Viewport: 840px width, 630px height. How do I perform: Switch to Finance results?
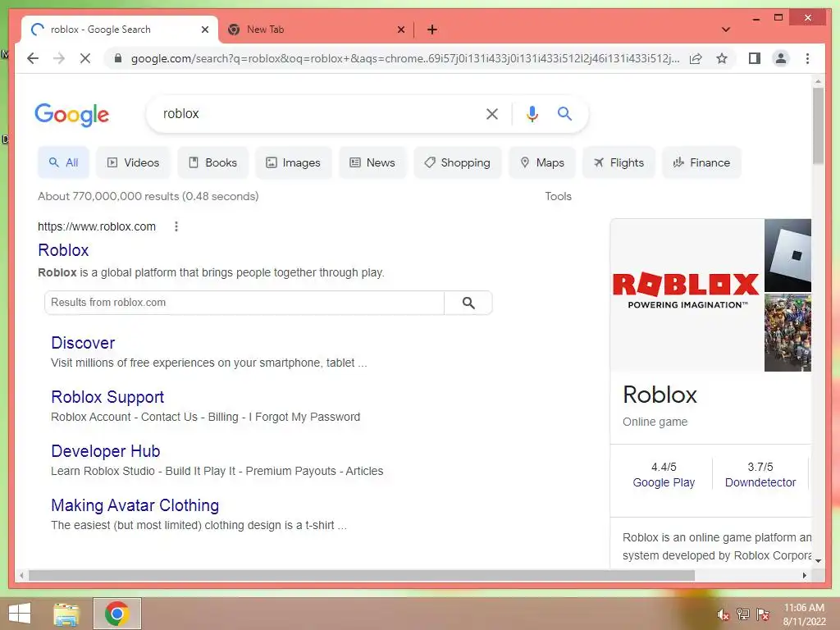[702, 162]
